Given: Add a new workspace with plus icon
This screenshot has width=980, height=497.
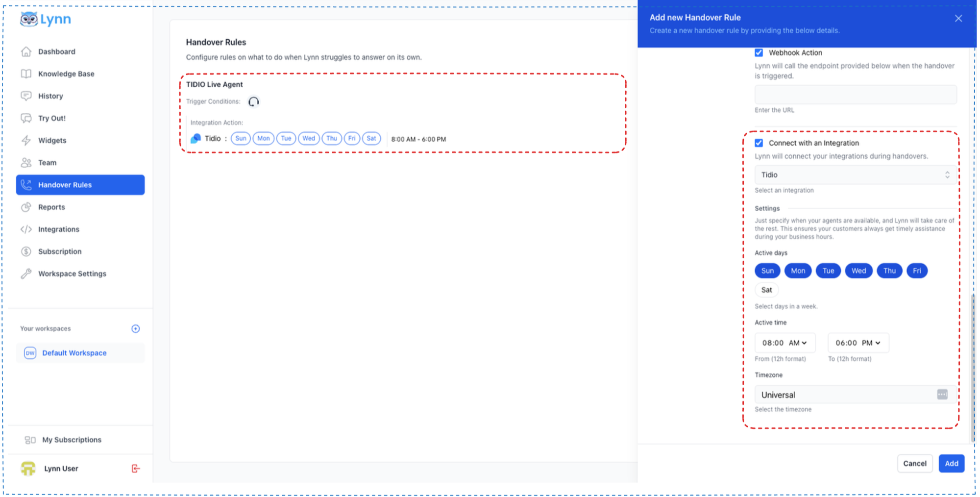Looking at the screenshot, I should pos(136,328).
